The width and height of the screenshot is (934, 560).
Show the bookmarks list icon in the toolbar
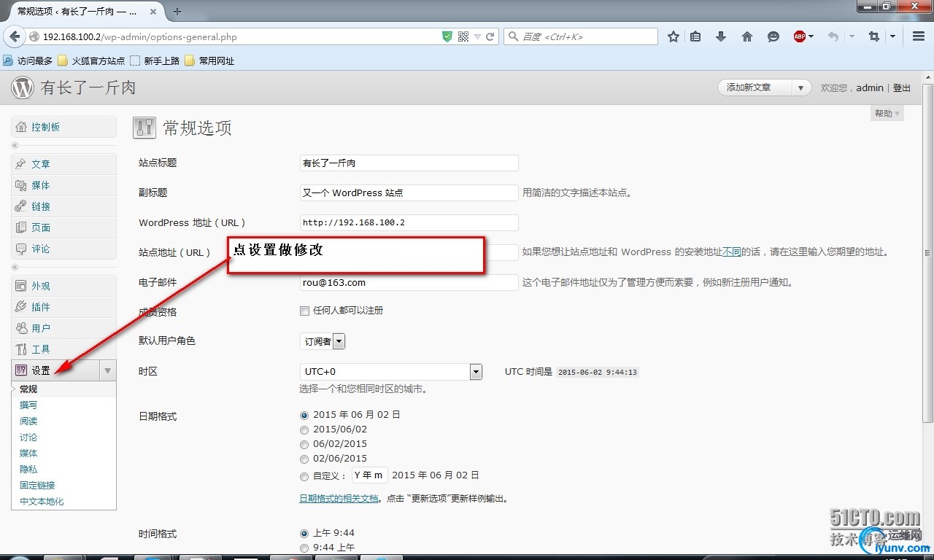coord(695,36)
